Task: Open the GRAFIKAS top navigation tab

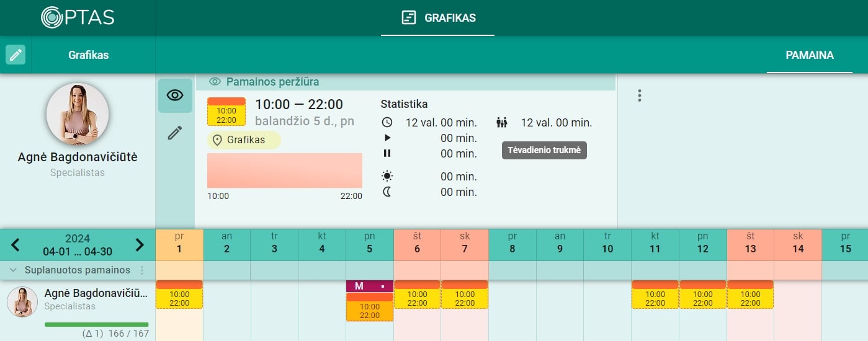Action: point(438,18)
